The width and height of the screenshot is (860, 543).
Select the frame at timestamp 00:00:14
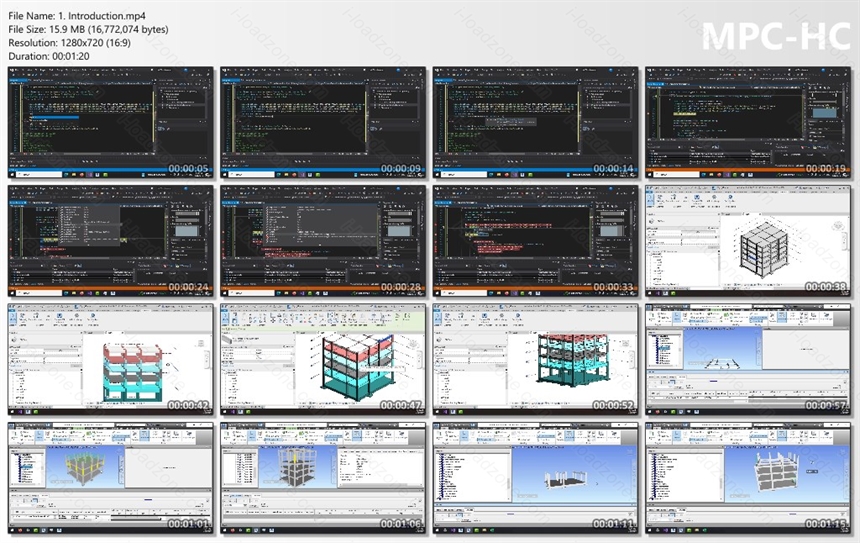click(535, 122)
